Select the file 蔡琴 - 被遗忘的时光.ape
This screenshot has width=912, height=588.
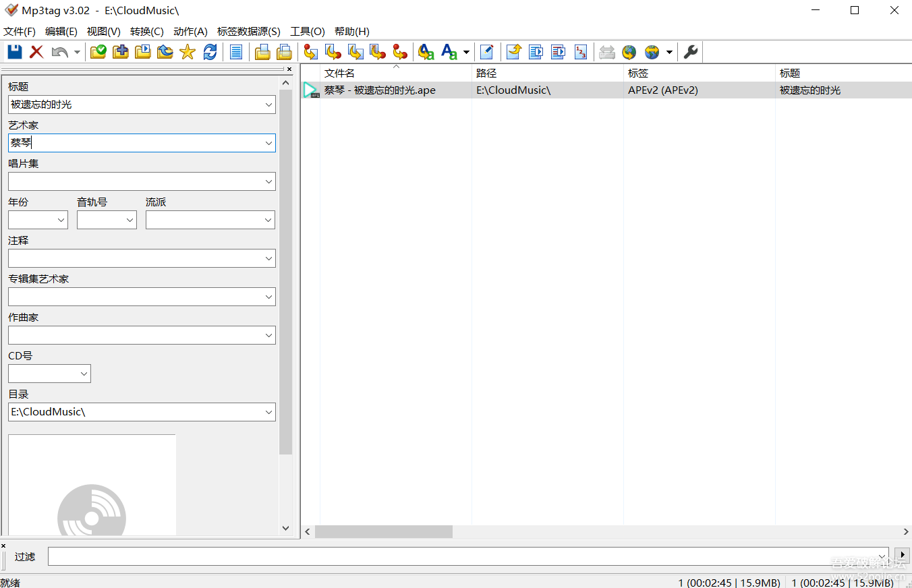point(380,90)
